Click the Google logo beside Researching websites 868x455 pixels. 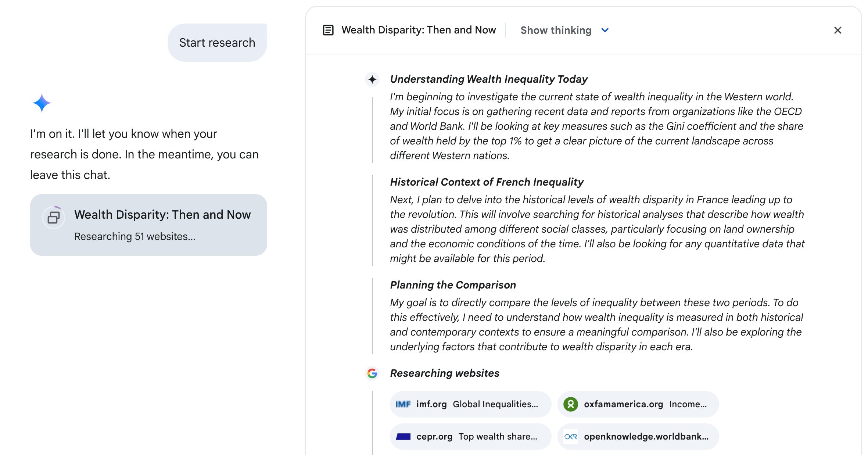372,373
